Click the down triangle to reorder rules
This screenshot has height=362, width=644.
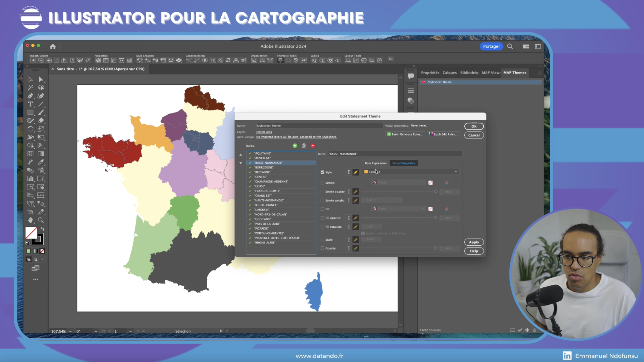[x=240, y=163]
